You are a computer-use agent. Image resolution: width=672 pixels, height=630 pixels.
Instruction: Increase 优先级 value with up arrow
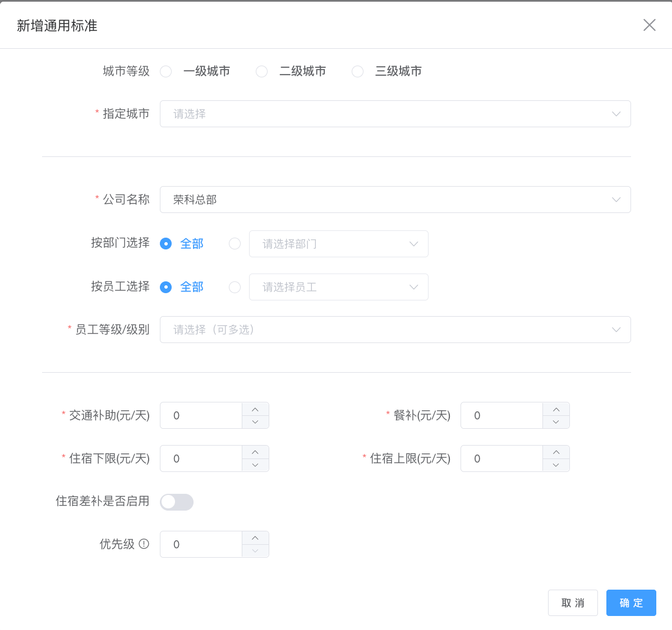point(255,538)
